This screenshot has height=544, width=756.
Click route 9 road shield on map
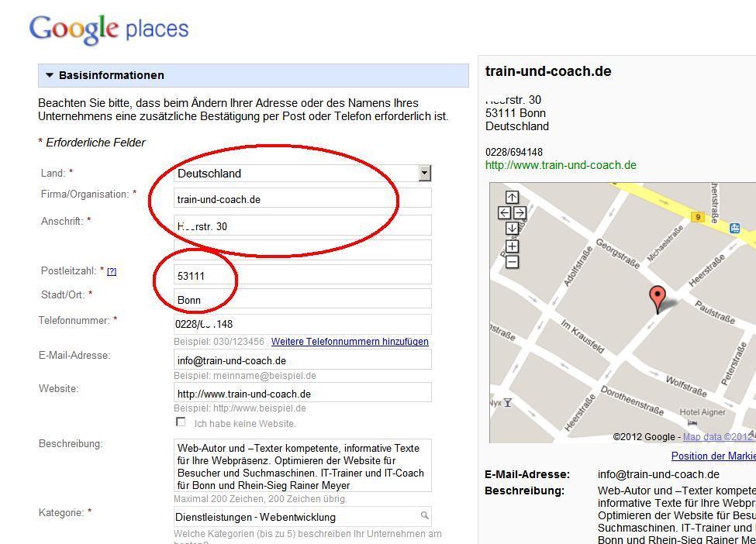tap(698, 217)
